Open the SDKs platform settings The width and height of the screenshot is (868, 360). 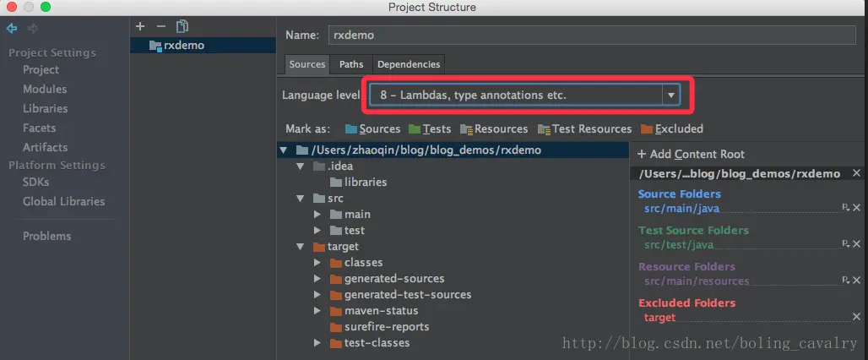coord(36,183)
